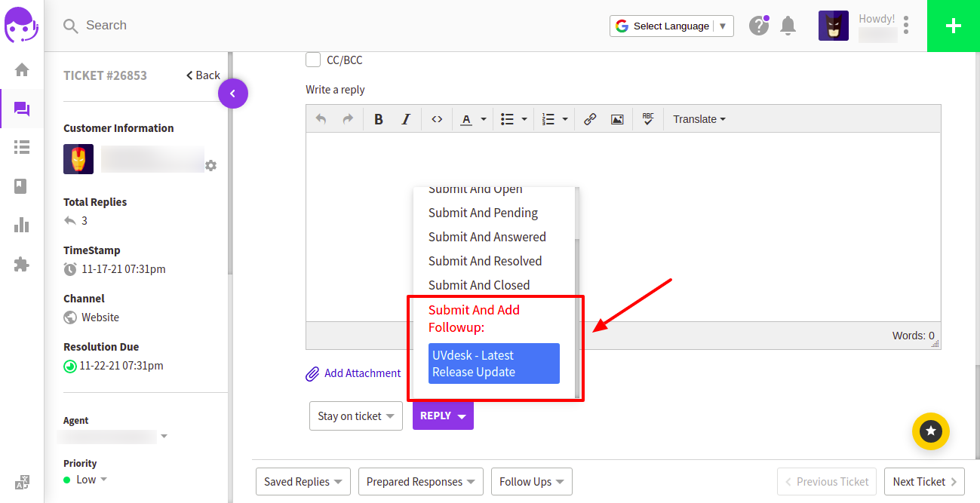Viewport: 980px width, 503px height.
Task: Go to Next Ticket
Action: [924, 482]
